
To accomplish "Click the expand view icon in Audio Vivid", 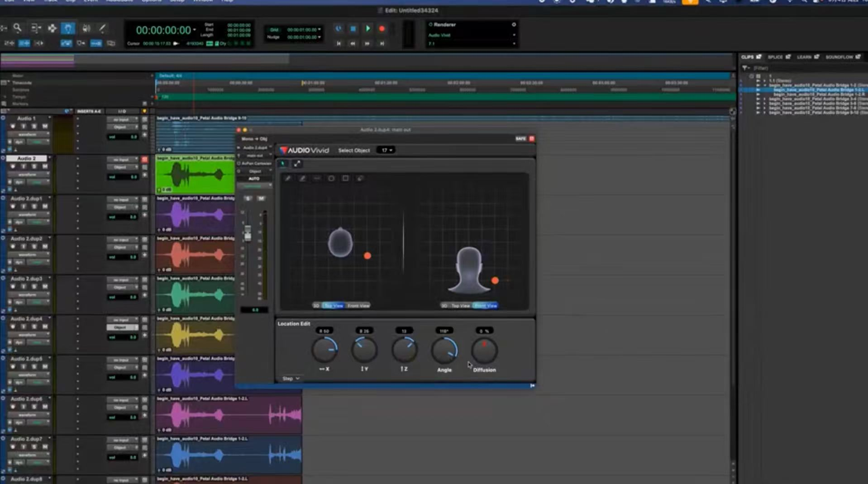I will tap(297, 164).
